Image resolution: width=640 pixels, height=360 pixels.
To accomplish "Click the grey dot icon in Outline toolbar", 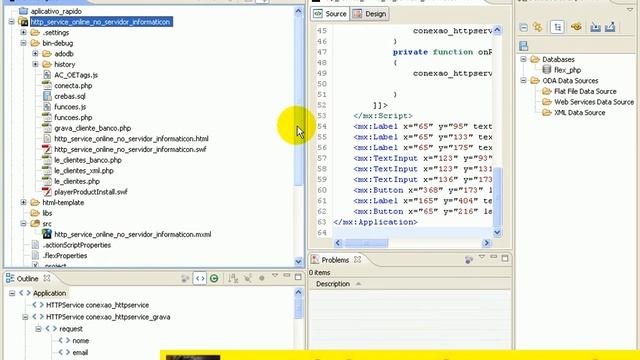I will 262,278.
